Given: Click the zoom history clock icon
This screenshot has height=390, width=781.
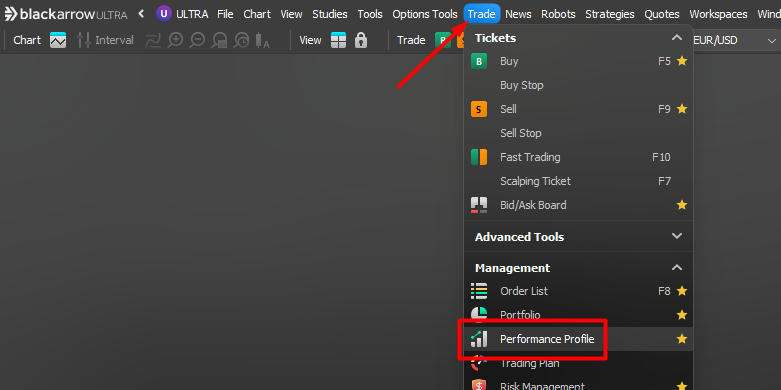Looking at the screenshot, I should [241, 40].
